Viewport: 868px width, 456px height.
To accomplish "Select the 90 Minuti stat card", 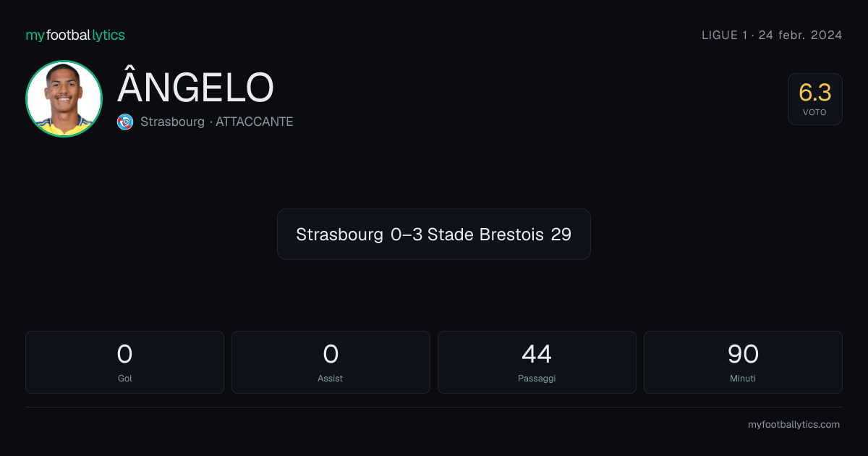I will pos(743,362).
